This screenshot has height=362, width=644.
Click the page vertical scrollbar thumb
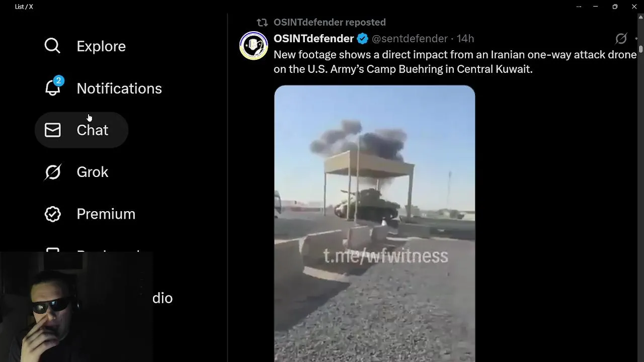(640, 48)
